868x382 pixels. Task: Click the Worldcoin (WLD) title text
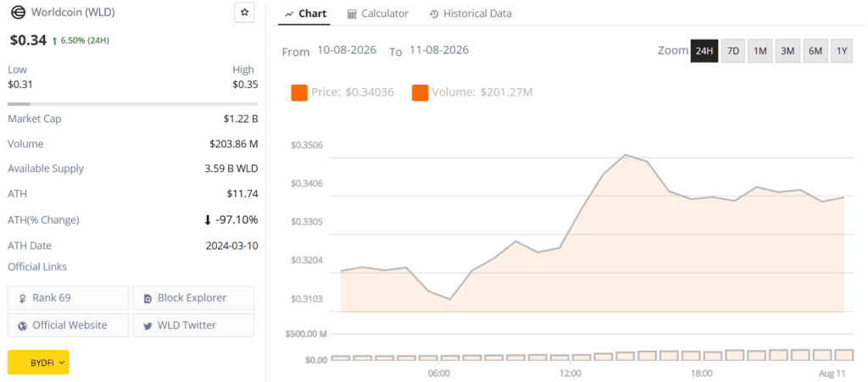(73, 12)
